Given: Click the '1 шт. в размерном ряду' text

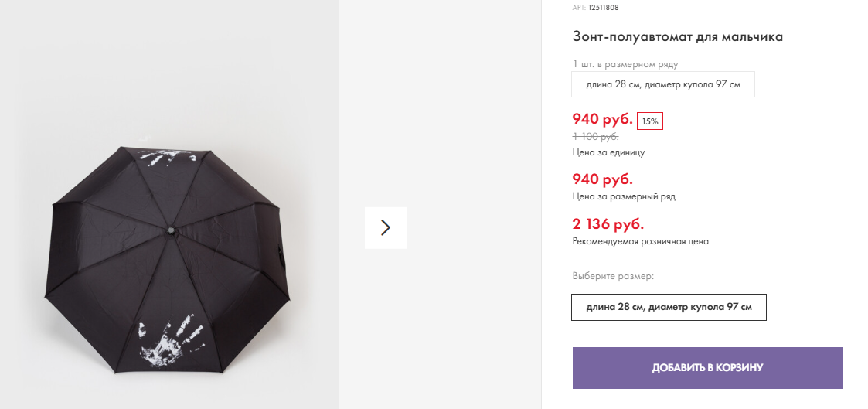Looking at the screenshot, I should [x=625, y=64].
